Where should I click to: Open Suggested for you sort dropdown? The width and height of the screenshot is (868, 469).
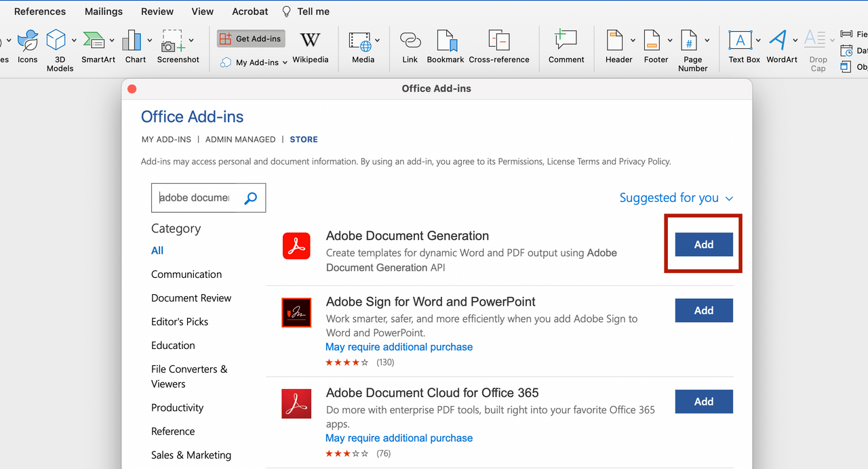point(676,198)
